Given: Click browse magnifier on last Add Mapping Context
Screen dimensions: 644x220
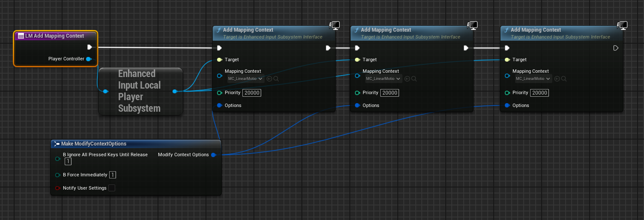Looking at the screenshot, I should tap(564, 79).
